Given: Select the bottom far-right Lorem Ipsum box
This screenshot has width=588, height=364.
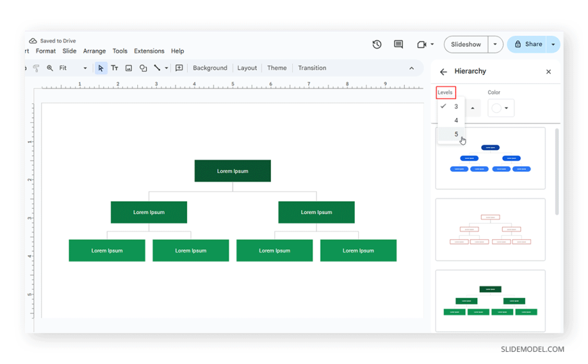Looking at the screenshot, I should 358,251.
